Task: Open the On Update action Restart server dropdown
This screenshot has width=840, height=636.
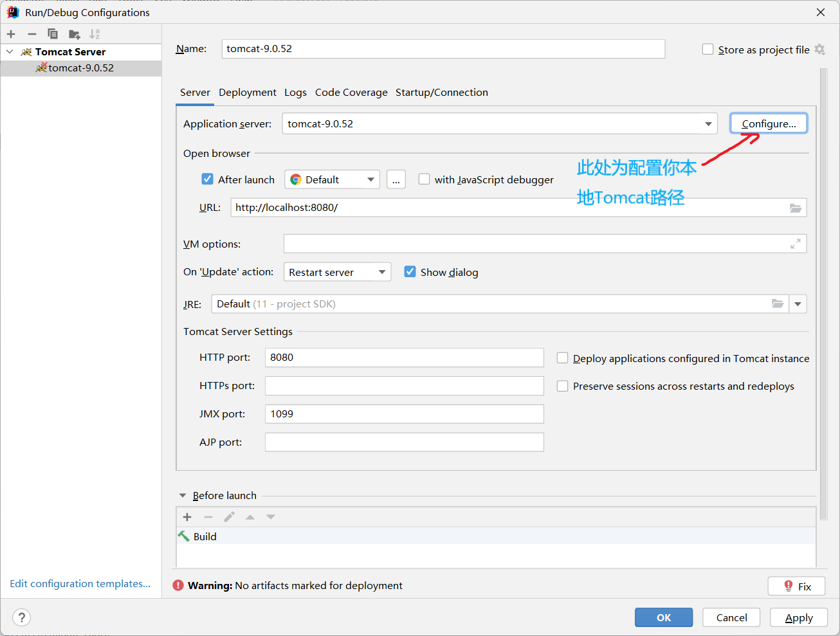Action: [x=337, y=272]
